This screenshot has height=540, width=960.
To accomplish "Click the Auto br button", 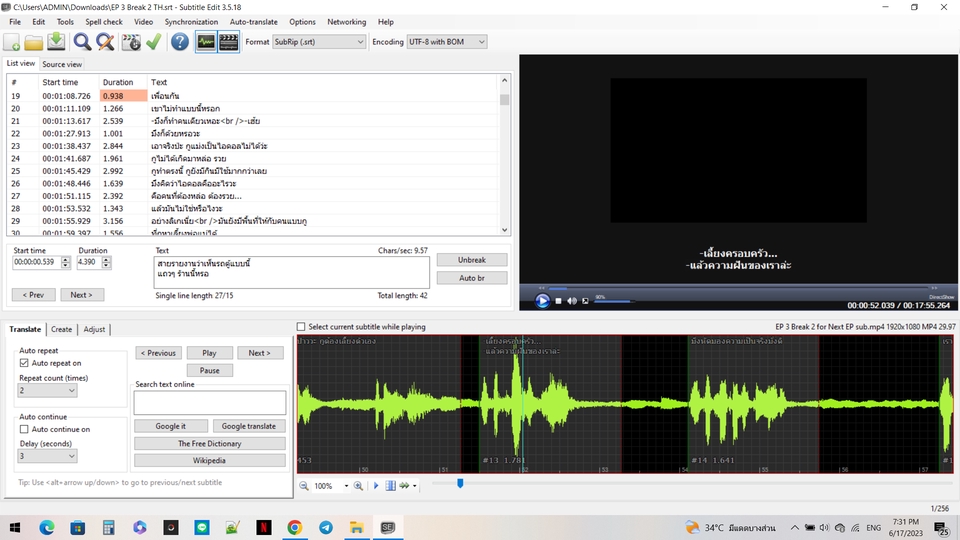I will coord(471,278).
